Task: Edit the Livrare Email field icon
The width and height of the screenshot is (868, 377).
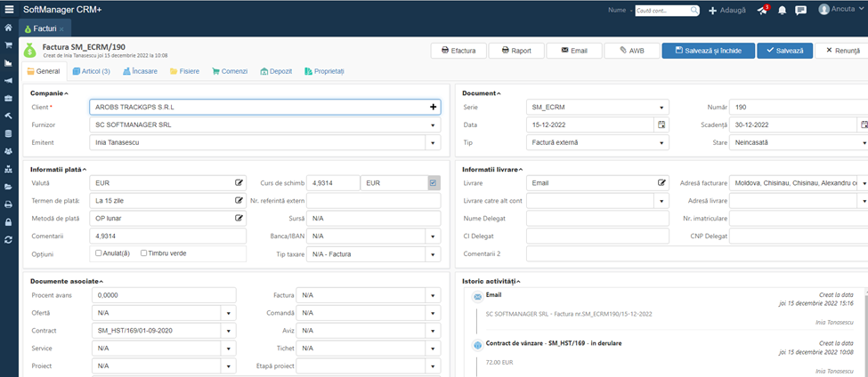Action: [661, 182]
